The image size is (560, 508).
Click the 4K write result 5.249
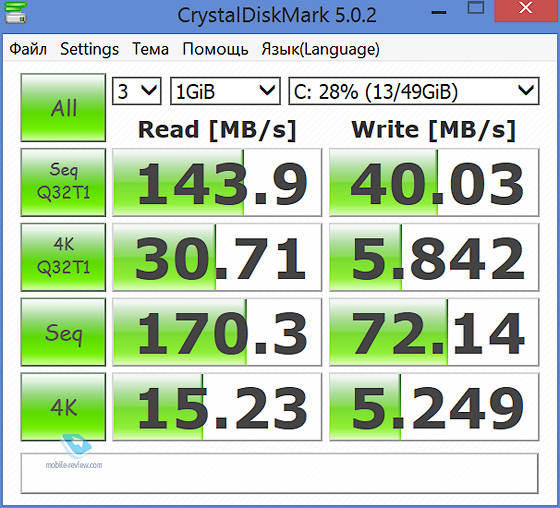(x=434, y=407)
